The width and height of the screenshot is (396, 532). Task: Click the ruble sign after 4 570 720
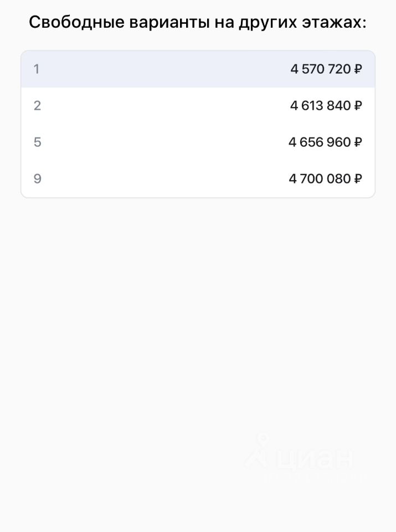click(358, 69)
